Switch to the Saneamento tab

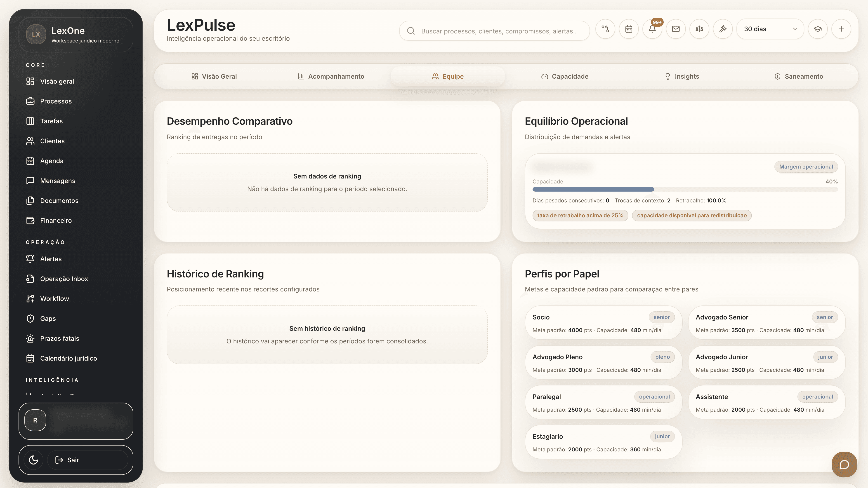798,76
